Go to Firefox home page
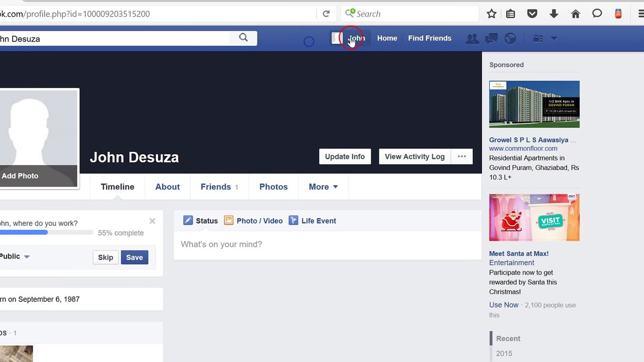Viewport: 644px width, 362px height. [576, 14]
